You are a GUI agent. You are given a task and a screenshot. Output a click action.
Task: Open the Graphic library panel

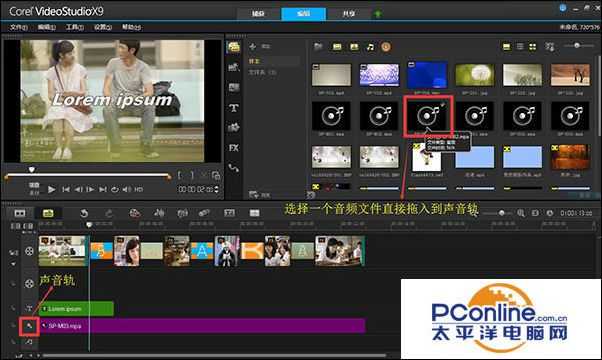pyautogui.click(x=233, y=127)
